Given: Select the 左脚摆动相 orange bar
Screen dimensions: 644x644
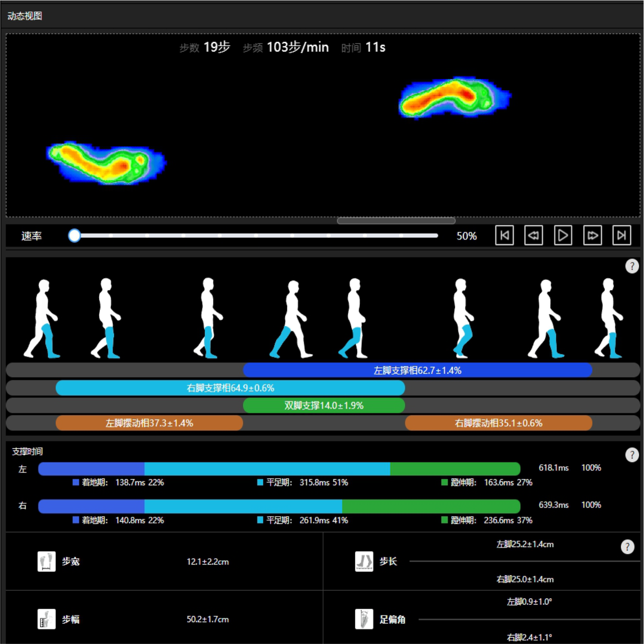Looking at the screenshot, I should point(149,423).
